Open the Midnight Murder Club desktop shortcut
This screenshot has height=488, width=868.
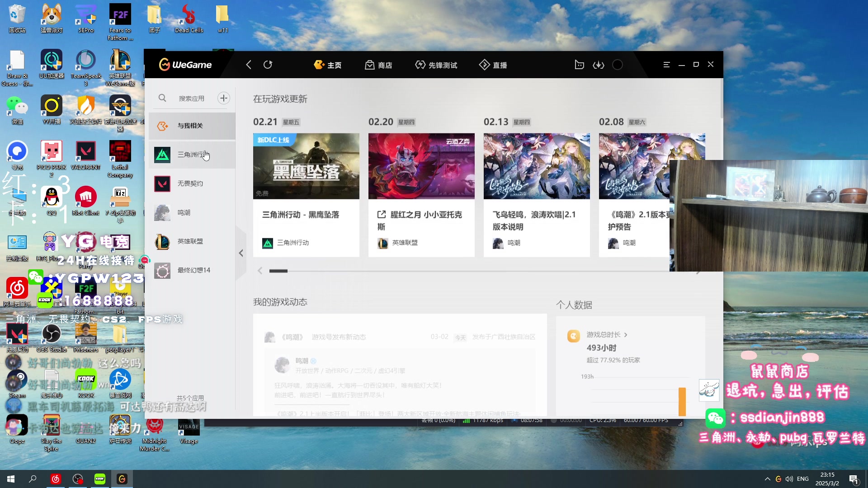[154, 434]
